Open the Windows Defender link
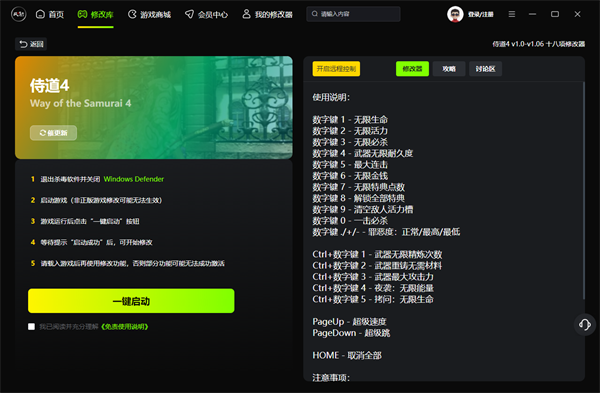This screenshot has height=393, width=600. pos(134,179)
